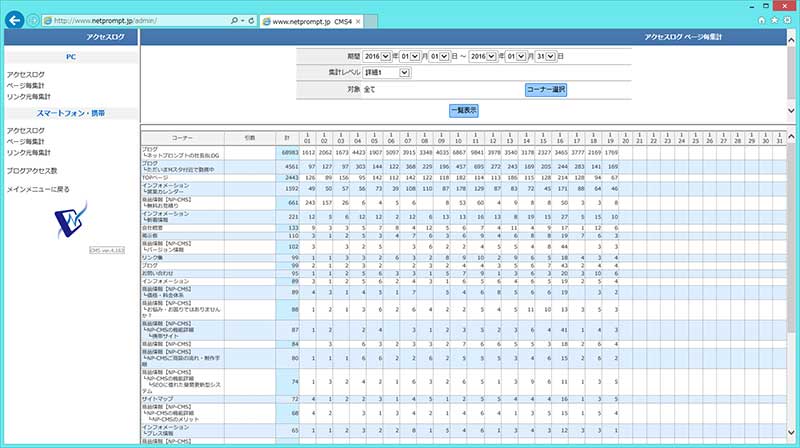800x448 pixels.
Task: Open the ブログアクセス数 link
Action: [32, 171]
